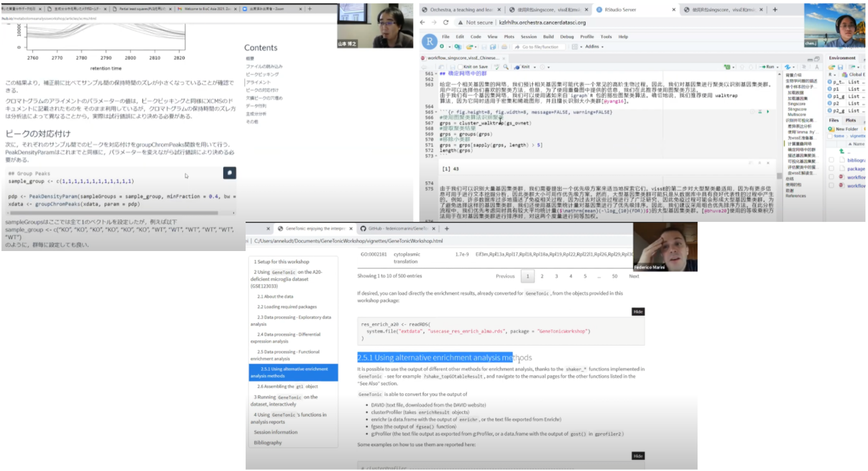Go to page 2 of enrichment table

(542, 276)
